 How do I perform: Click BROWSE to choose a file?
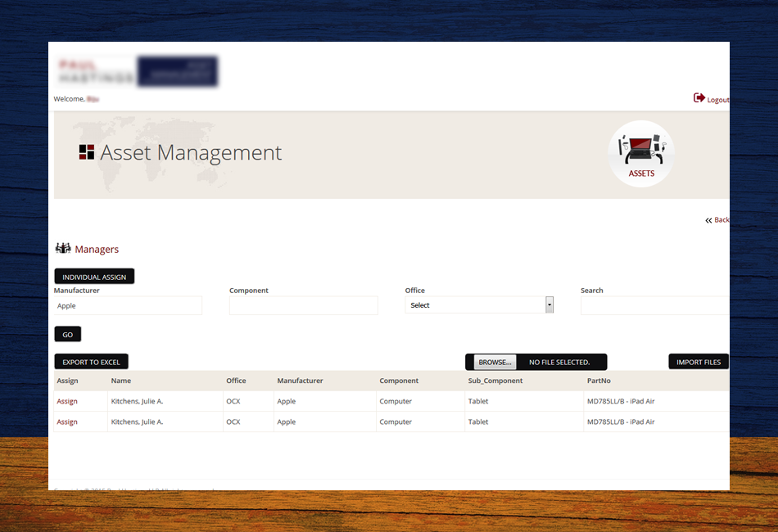click(x=493, y=361)
